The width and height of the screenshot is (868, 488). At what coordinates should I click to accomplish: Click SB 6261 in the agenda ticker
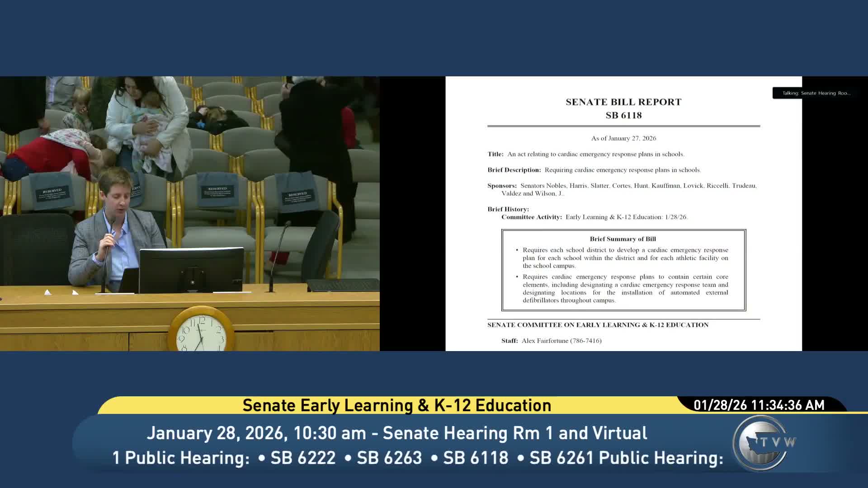click(x=562, y=458)
